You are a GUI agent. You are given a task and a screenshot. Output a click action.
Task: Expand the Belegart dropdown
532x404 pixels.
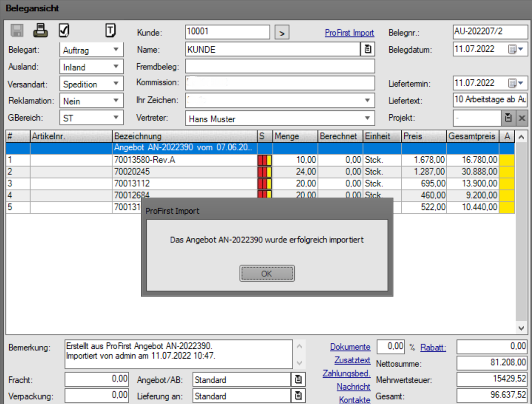[116, 50]
